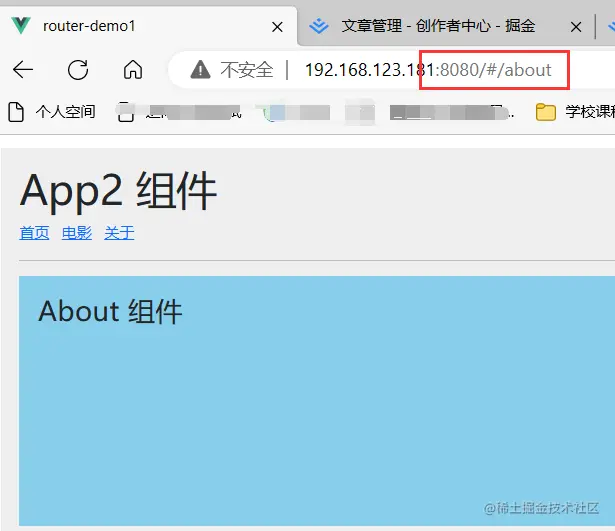Close the 文章管理 - 创作者中心 tab
615x531 pixels.
pos(576,27)
